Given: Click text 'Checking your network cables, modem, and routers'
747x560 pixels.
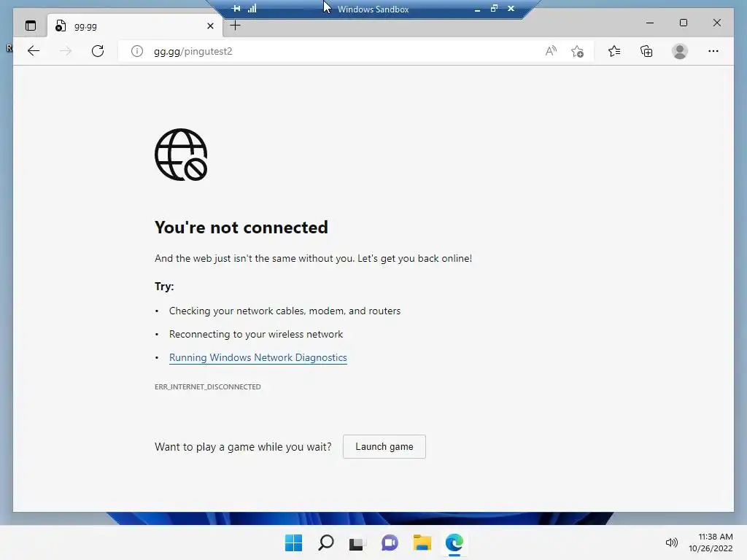Looking at the screenshot, I should click(x=285, y=311).
